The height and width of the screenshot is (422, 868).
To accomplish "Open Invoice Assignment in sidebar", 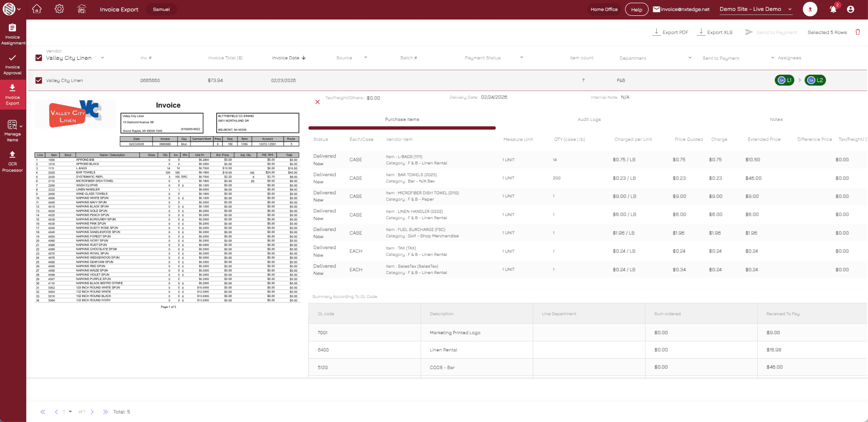I will pos(13,34).
